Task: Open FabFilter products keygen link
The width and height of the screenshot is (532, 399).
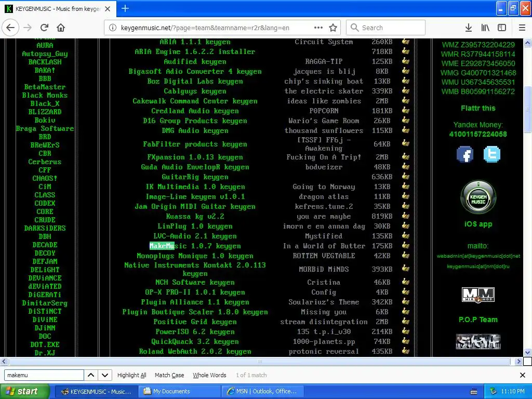Action: click(x=195, y=144)
